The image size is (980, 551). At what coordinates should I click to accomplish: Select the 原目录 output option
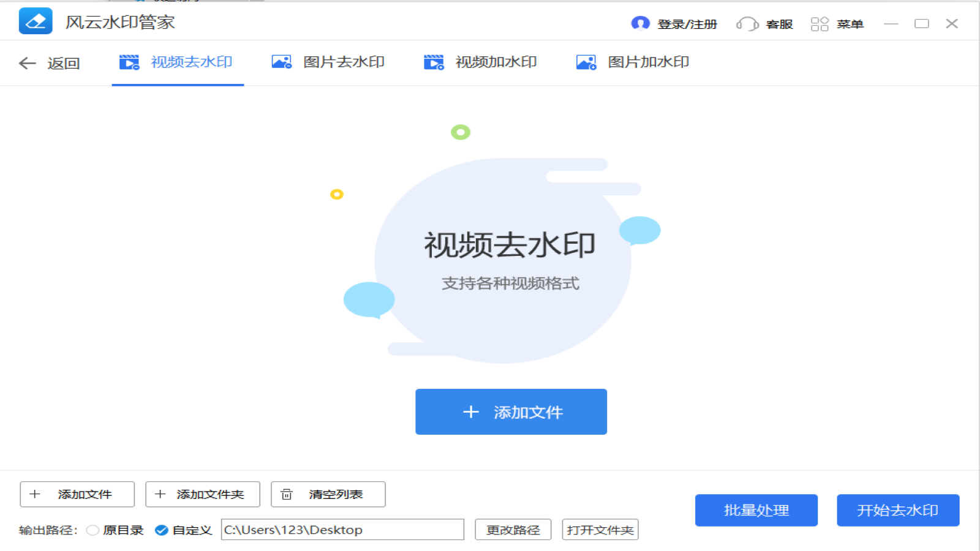[92, 530]
